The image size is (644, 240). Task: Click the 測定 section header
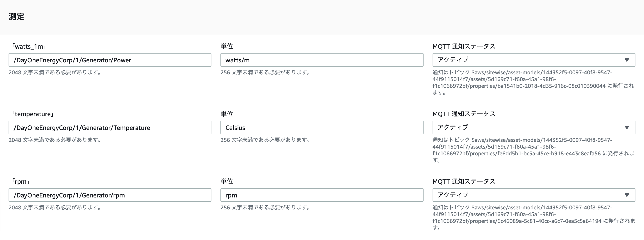[16, 17]
